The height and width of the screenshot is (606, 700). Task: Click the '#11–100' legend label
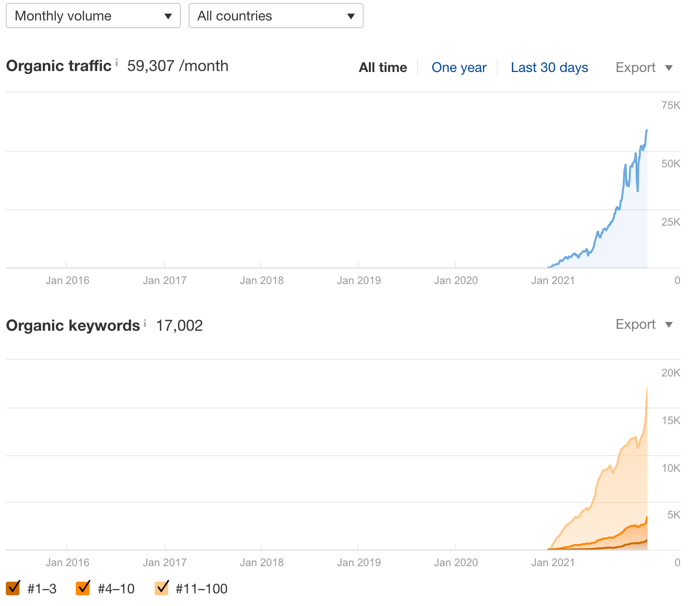click(x=201, y=588)
